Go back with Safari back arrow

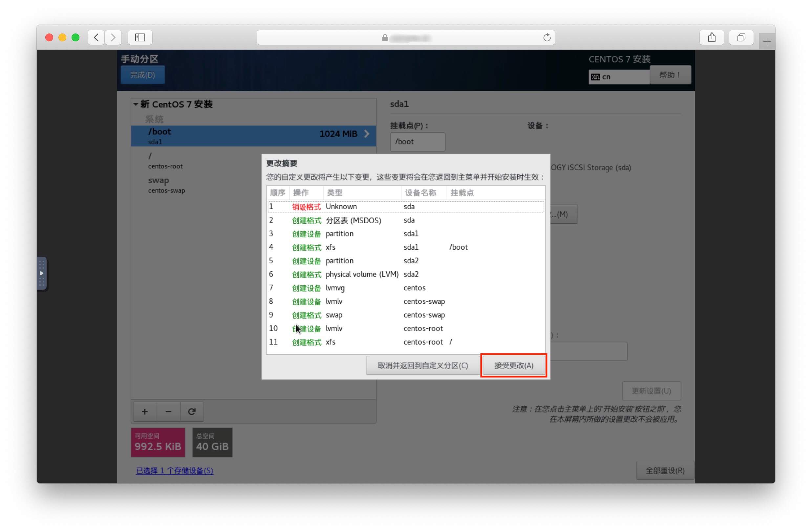pos(96,37)
